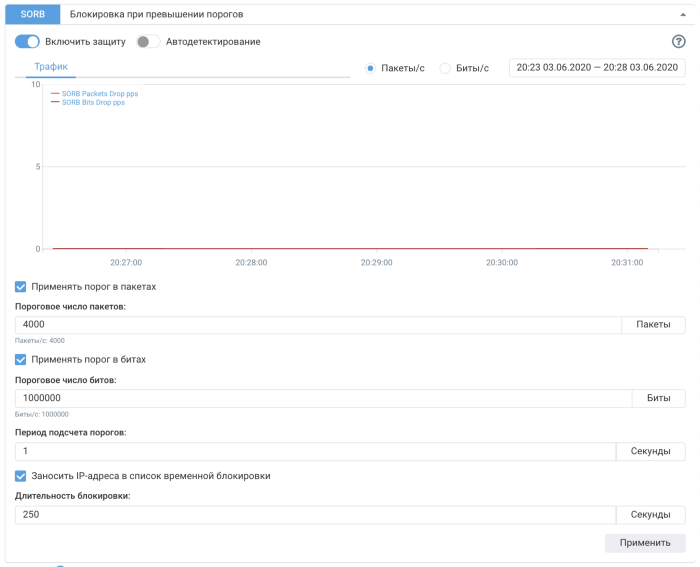Uncheck "Применять порог в битах" checkbox
Screen dimensions: 700x567
pyautogui.click(x=21, y=360)
